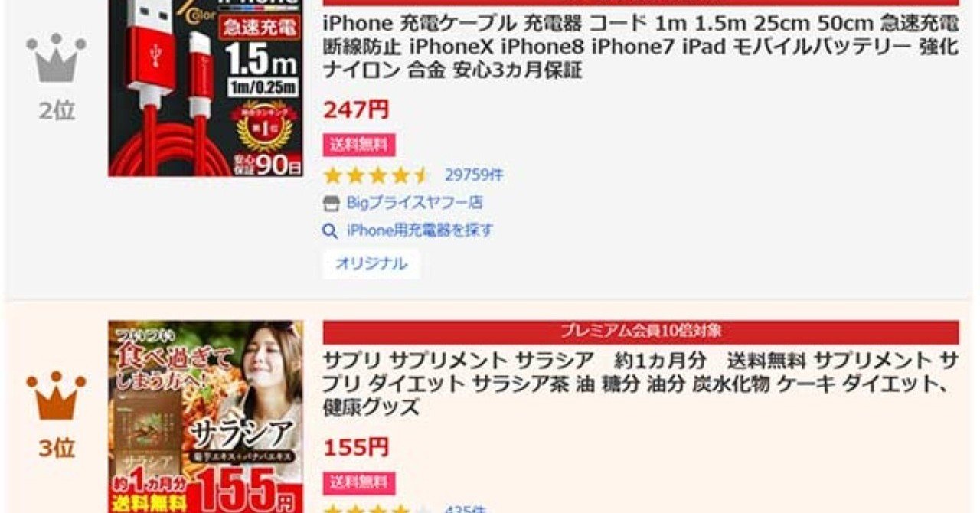
Task: Click the 155円 price text
Action: [356, 448]
